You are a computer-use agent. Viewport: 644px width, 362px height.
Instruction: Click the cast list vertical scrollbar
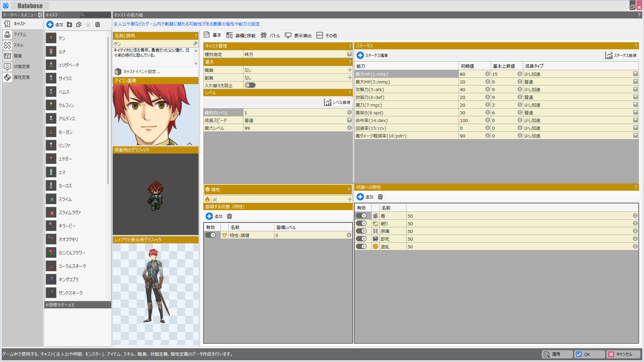[x=108, y=111]
